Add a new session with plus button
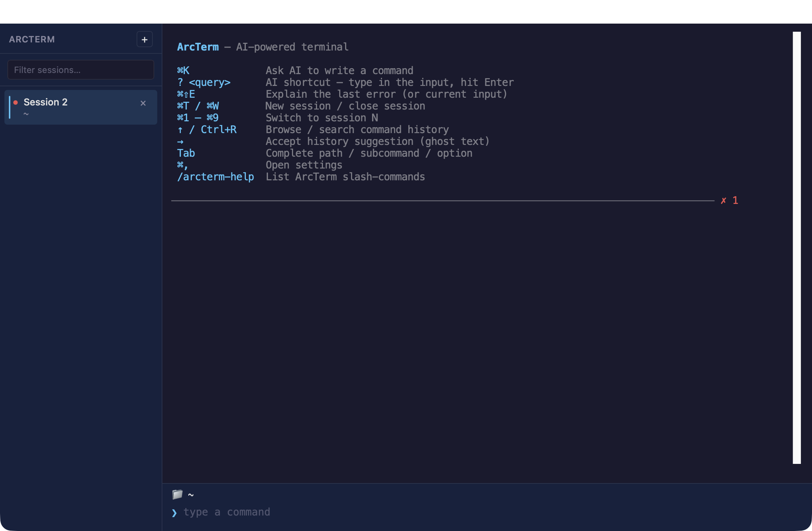The width and height of the screenshot is (812, 531). point(144,39)
